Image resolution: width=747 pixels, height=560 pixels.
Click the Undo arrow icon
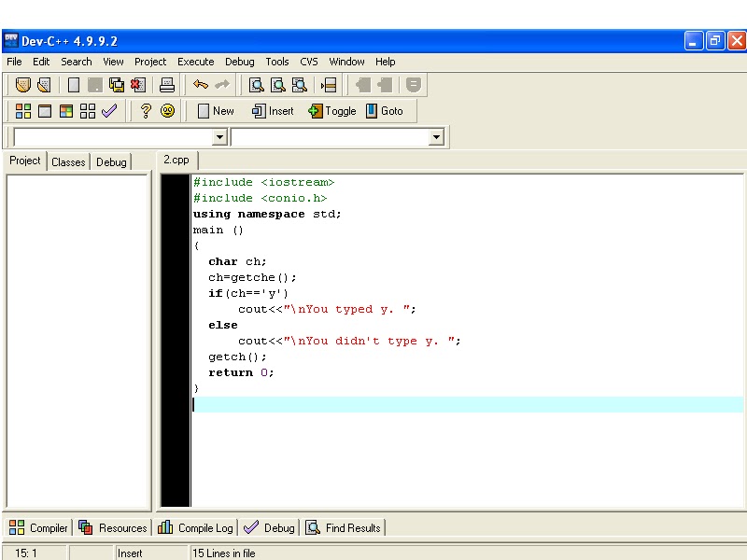(201, 85)
